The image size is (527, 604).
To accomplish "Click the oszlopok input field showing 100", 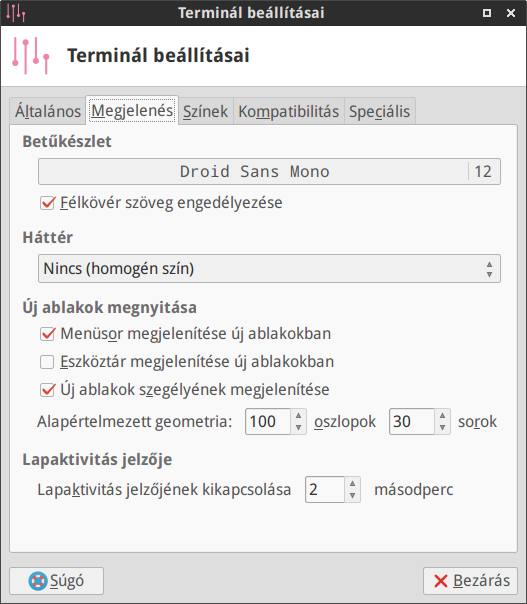I will coord(268,421).
